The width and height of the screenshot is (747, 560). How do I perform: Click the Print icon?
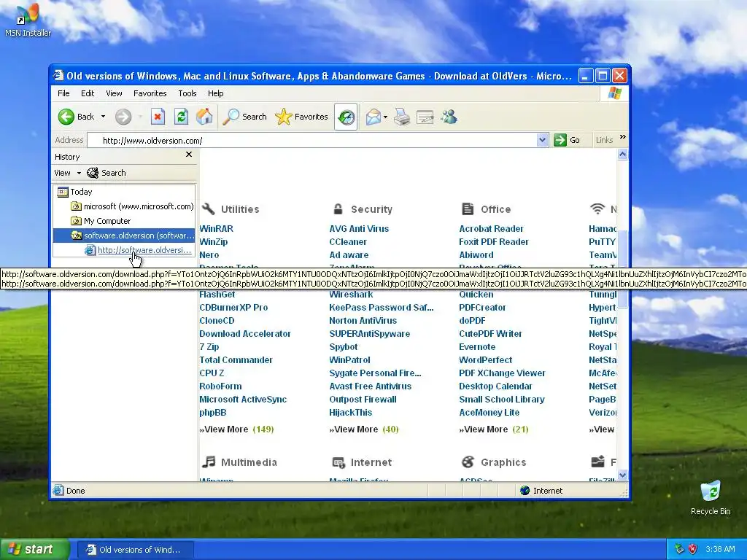[402, 117]
